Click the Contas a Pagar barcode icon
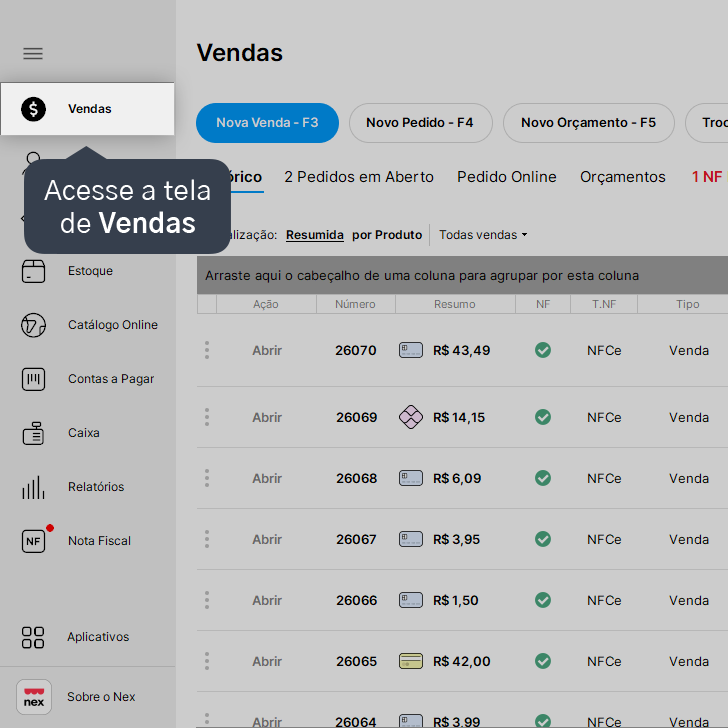 pos(33,379)
